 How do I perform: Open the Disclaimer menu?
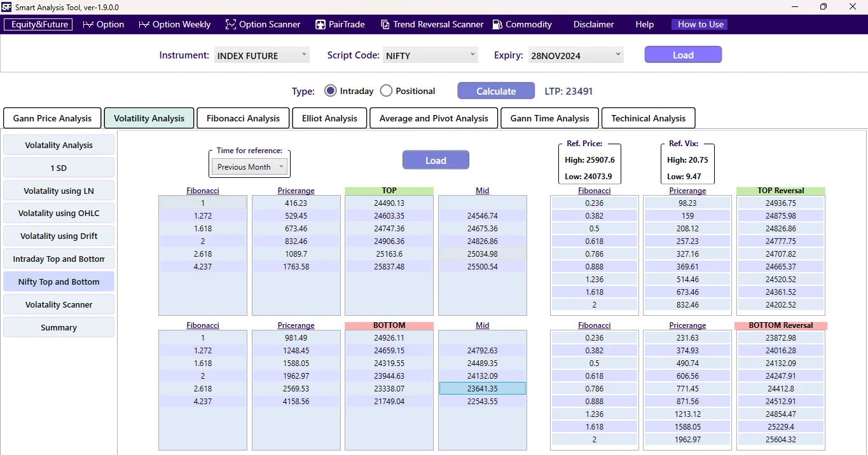593,24
